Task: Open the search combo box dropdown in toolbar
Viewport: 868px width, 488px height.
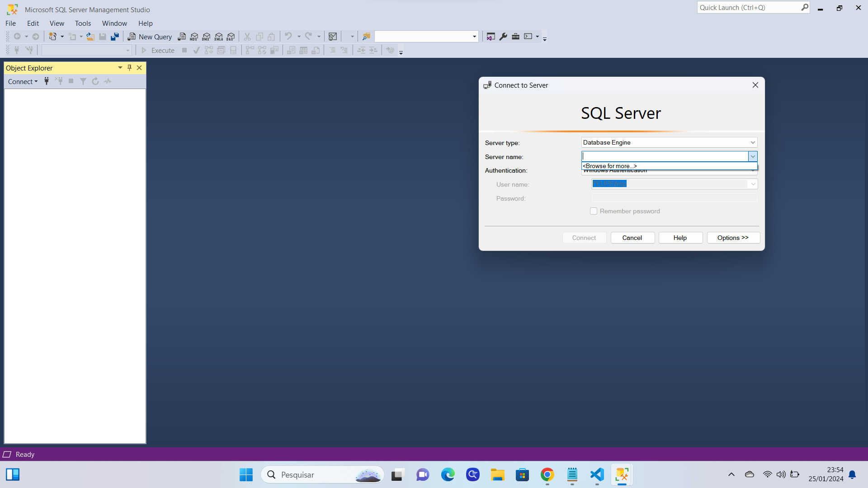Action: click(x=474, y=37)
